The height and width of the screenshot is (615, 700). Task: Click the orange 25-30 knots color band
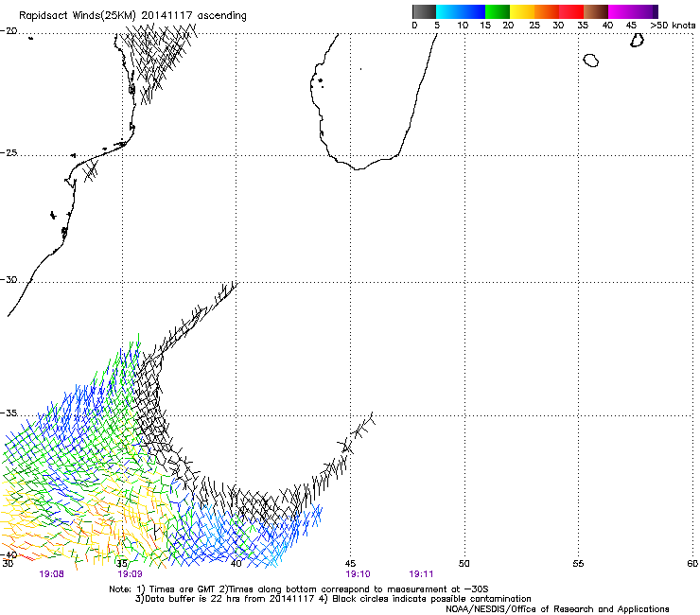click(x=547, y=11)
